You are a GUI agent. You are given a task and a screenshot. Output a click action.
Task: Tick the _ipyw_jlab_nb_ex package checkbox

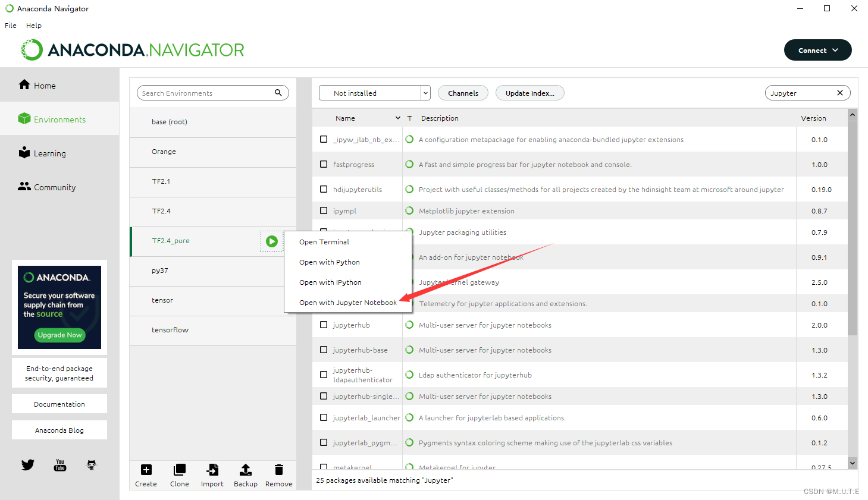tap(324, 139)
